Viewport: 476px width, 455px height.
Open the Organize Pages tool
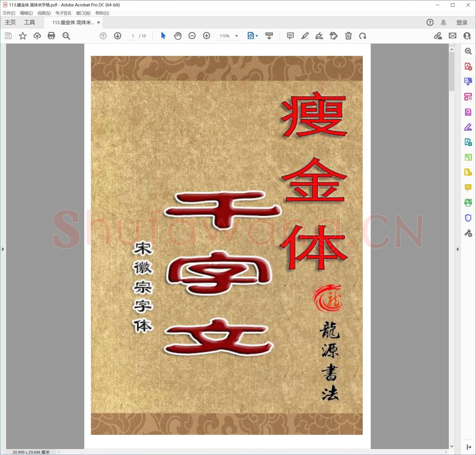click(468, 96)
